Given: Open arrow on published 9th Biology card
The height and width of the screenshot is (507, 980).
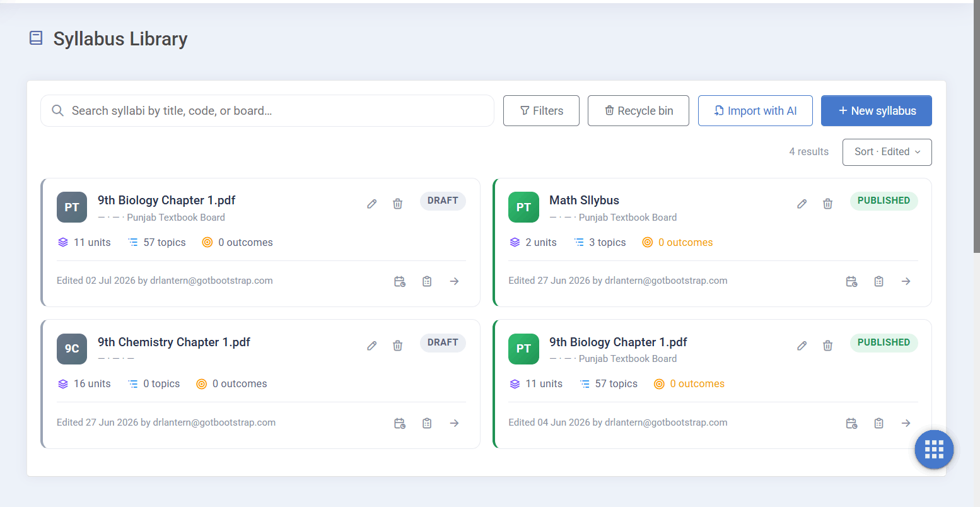Looking at the screenshot, I should coord(906,423).
